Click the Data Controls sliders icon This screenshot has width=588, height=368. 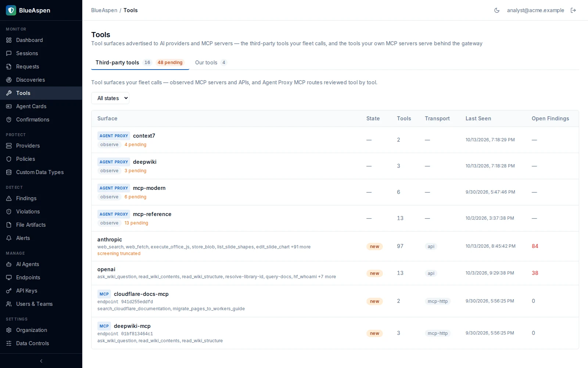point(9,343)
